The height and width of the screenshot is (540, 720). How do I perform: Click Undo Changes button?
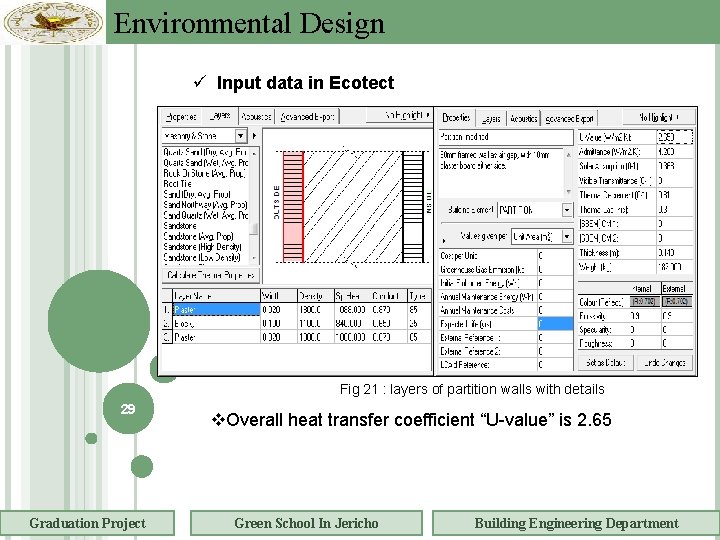click(x=664, y=362)
